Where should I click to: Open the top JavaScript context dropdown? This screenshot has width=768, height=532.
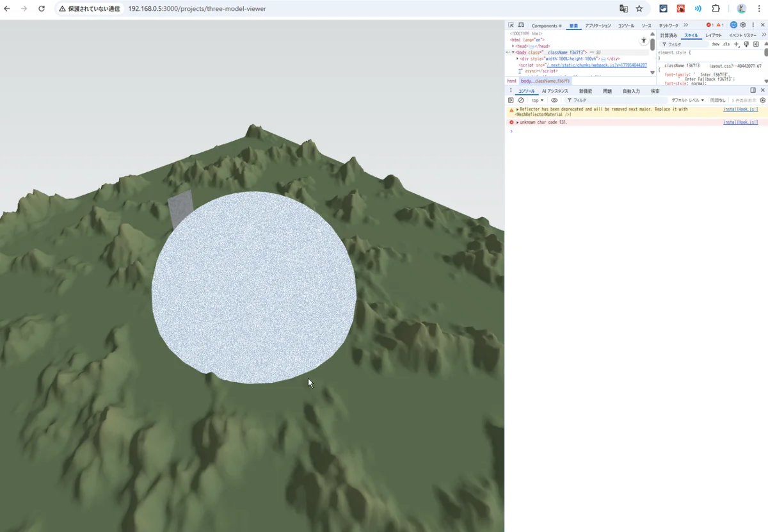pyautogui.click(x=537, y=101)
